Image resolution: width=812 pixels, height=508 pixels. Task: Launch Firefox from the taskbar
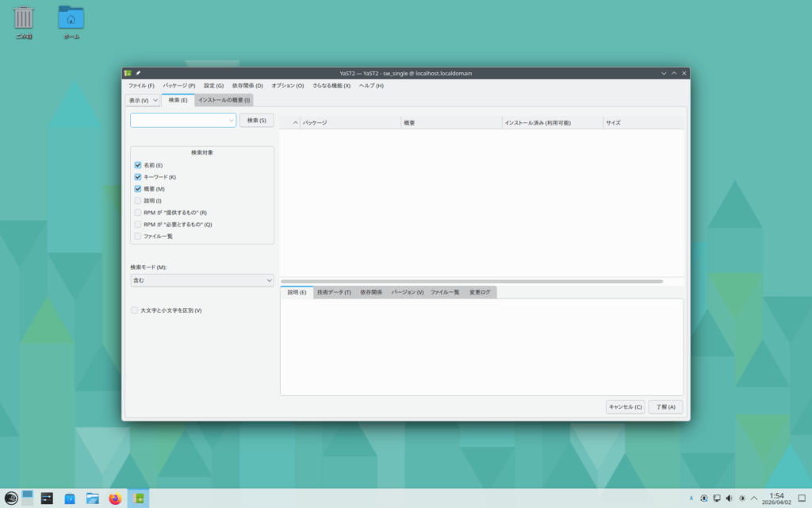coord(116,498)
